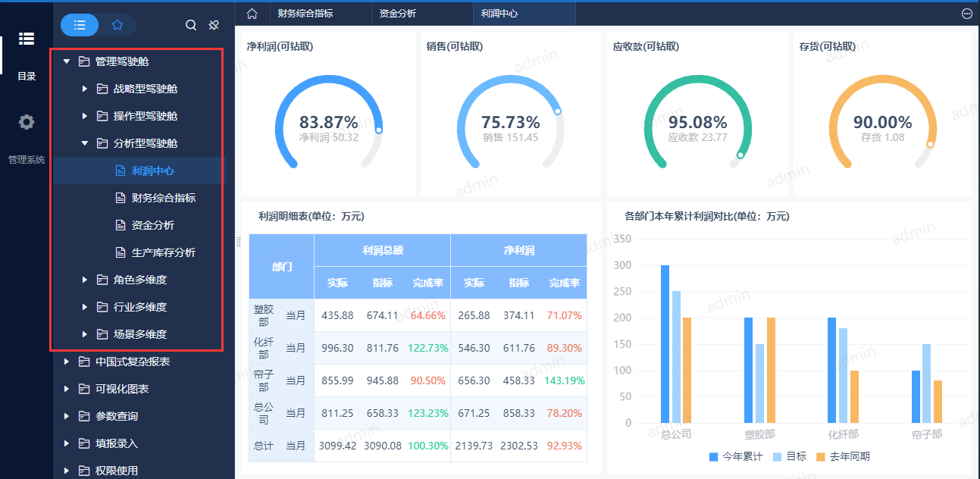Click the 行业多维度 folder icon

click(102, 307)
